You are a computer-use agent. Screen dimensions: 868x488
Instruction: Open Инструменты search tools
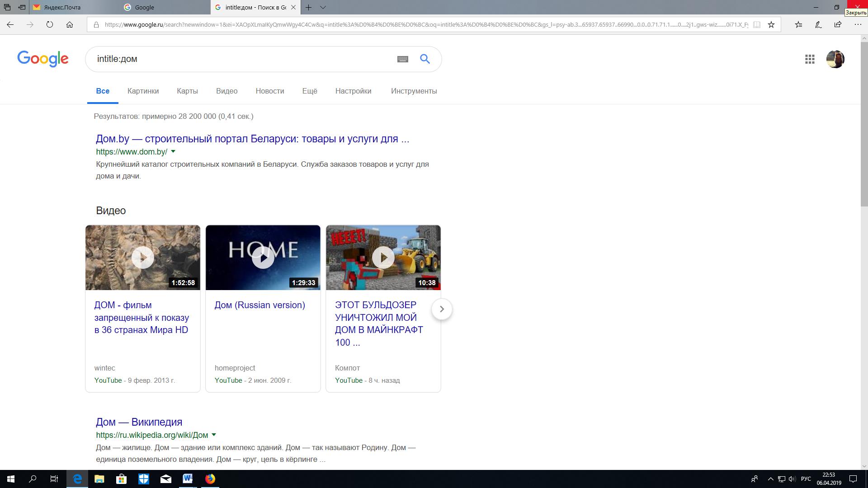pos(414,91)
